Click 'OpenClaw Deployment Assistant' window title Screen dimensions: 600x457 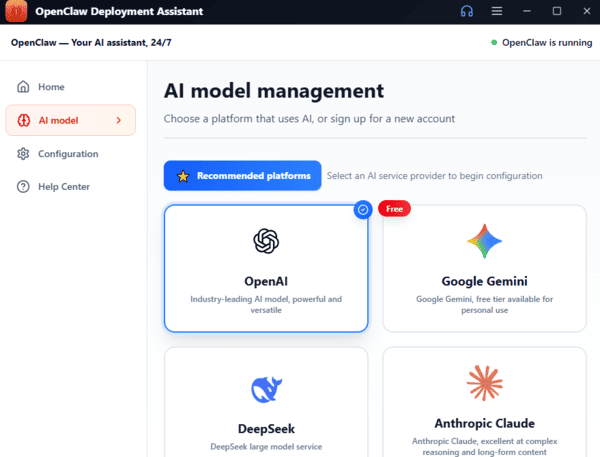click(119, 11)
